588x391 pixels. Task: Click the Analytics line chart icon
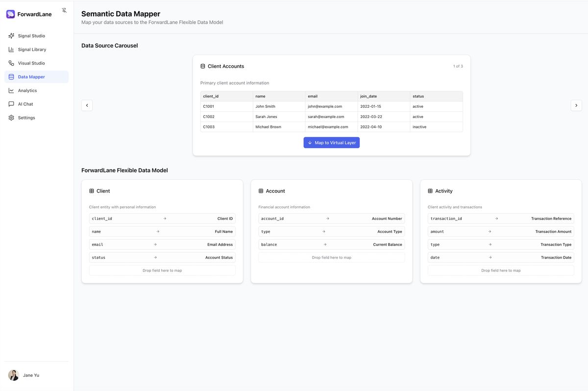11,91
